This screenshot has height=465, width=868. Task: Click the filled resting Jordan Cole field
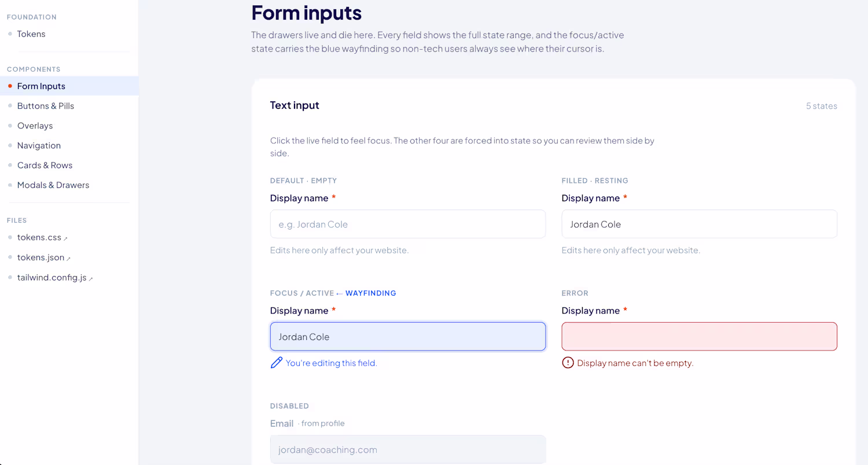699,224
